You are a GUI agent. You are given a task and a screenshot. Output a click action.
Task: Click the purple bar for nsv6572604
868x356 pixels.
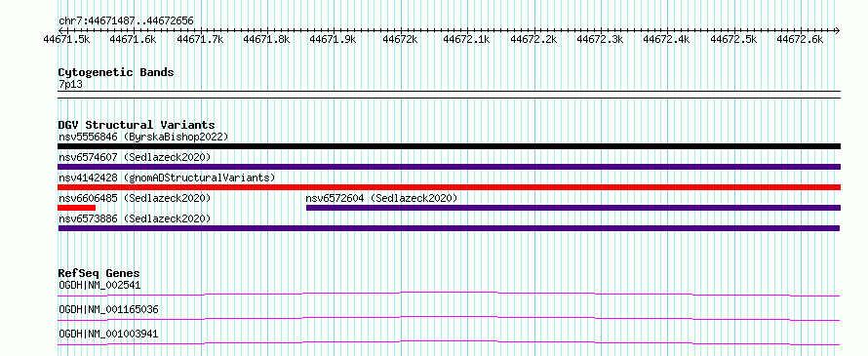point(573,208)
